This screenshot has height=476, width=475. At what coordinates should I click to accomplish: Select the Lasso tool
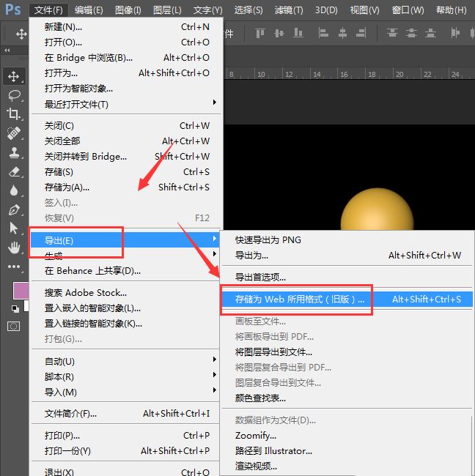[x=14, y=95]
